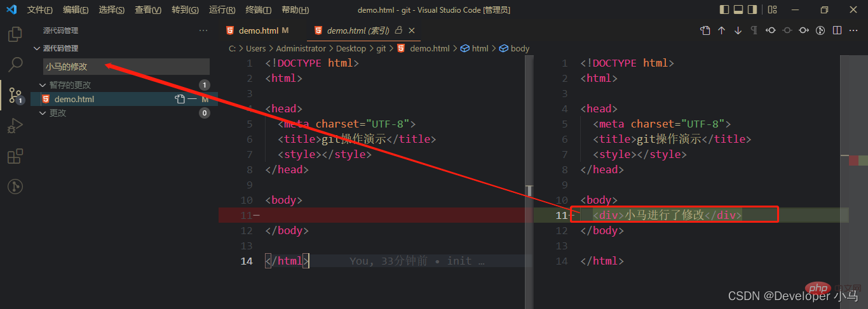
Task: Toggle the primary side bar layout button
Action: pyautogui.click(x=724, y=10)
